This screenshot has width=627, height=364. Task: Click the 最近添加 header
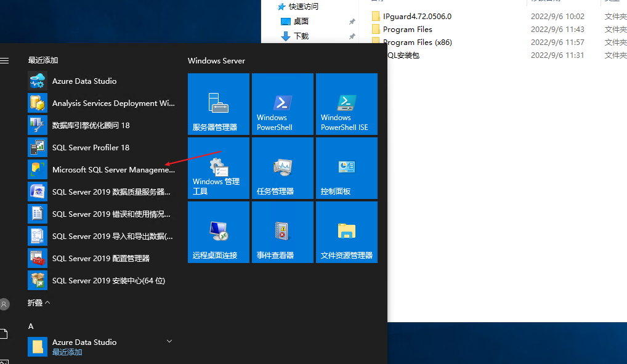pyautogui.click(x=42, y=60)
